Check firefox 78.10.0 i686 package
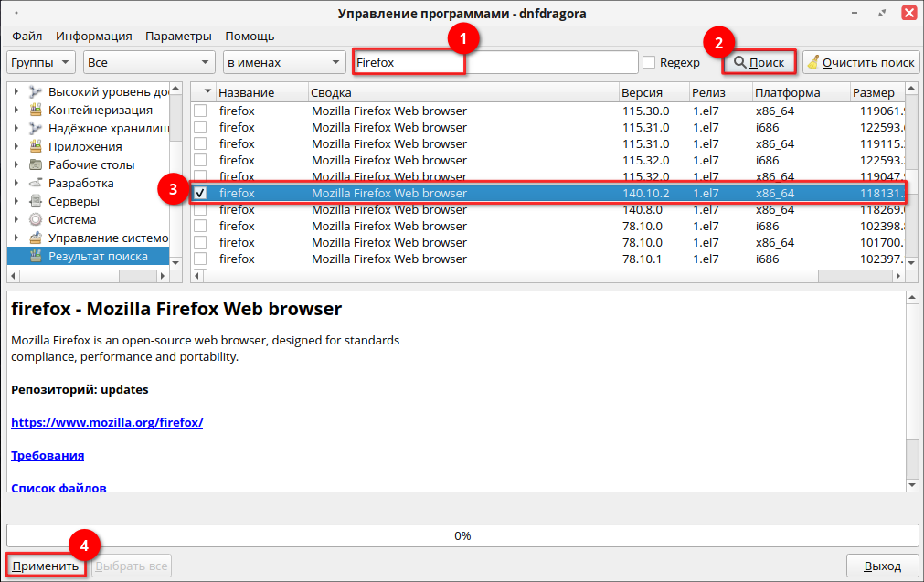Screen dimensions: 924x582 tap(200, 227)
